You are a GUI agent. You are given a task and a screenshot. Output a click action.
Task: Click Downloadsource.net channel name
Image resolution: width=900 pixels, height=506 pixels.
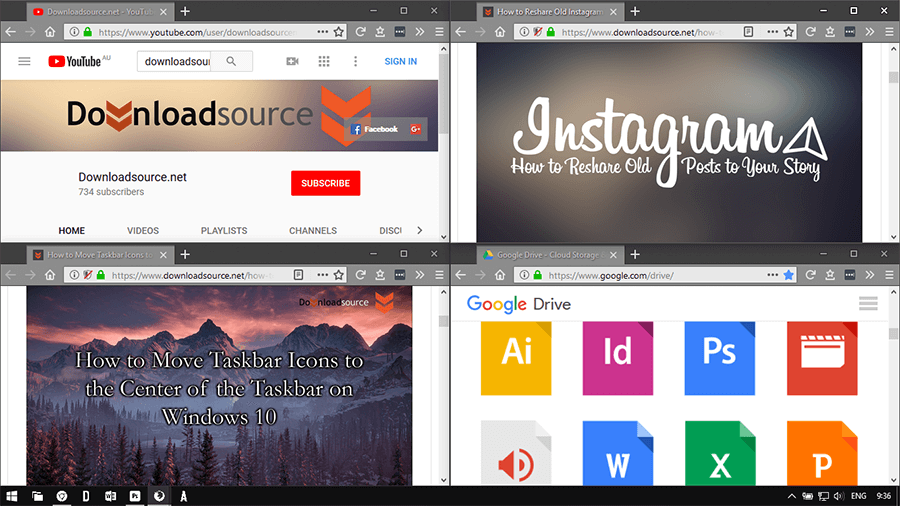tap(133, 177)
